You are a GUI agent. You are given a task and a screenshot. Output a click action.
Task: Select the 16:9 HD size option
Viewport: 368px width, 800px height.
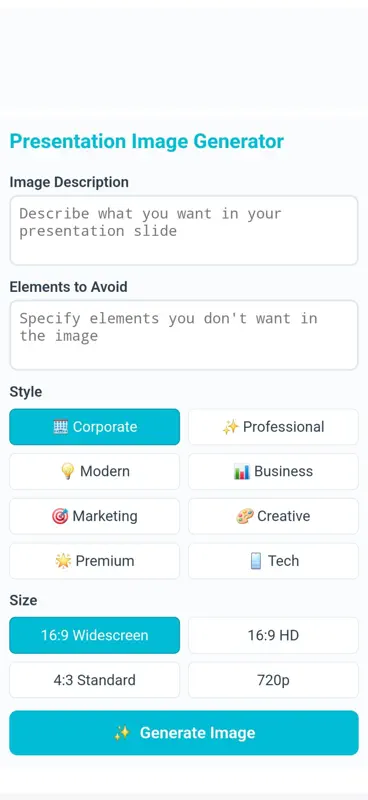(x=273, y=635)
